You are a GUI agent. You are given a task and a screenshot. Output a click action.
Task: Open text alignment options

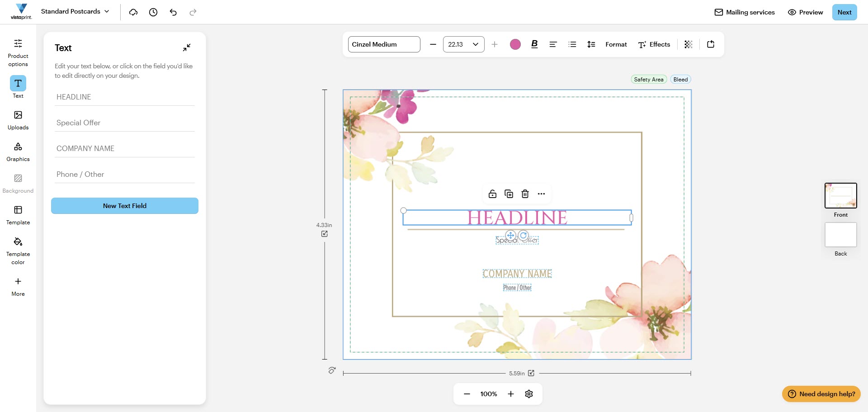click(553, 44)
